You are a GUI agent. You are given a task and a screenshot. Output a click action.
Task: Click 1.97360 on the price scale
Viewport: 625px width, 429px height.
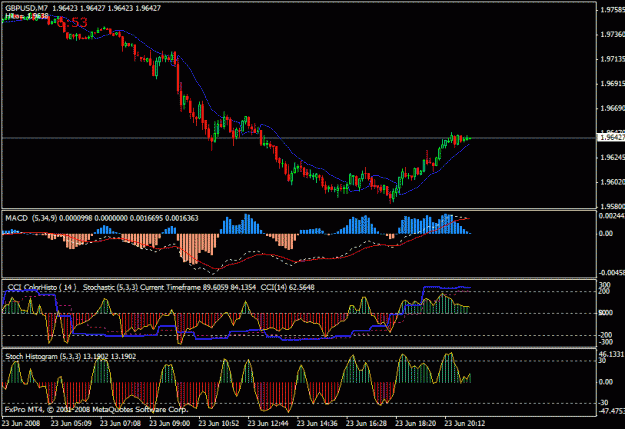click(x=613, y=35)
